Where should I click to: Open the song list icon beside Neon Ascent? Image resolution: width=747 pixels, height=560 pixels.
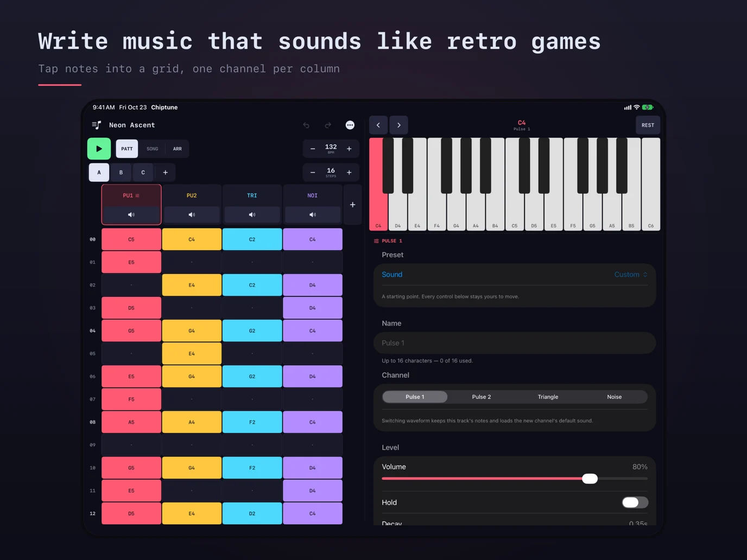click(97, 125)
